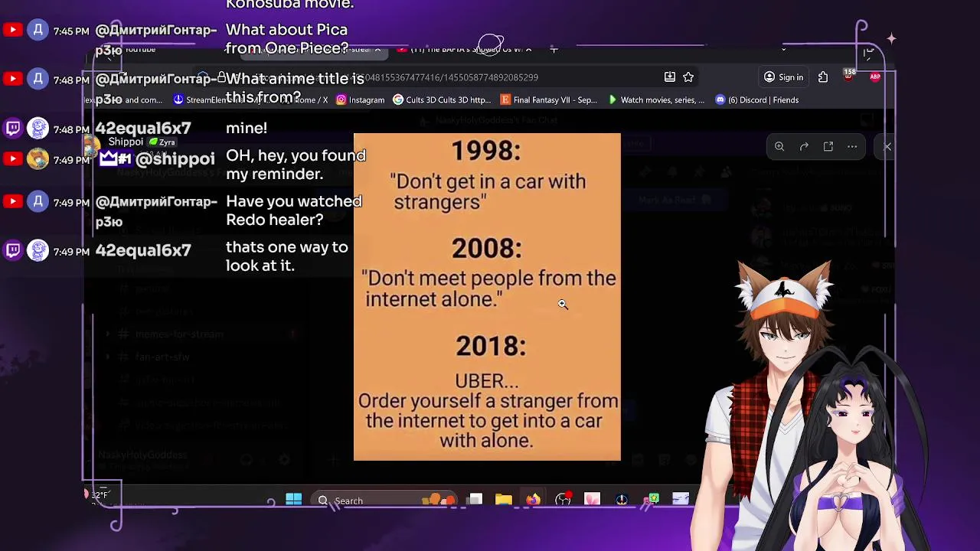
Task: Switch to The BAFTA's browser tab
Action: 465,50
